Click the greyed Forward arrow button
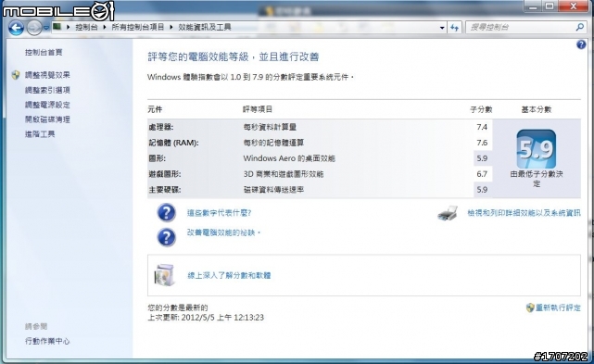Image resolution: width=594 pixels, height=364 pixels. pyautogui.click(x=34, y=28)
